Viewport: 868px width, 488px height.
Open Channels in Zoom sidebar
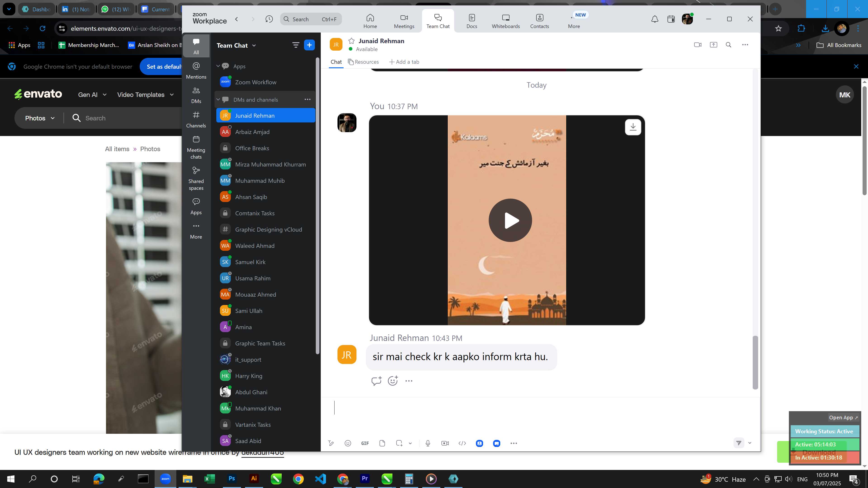[x=196, y=120]
